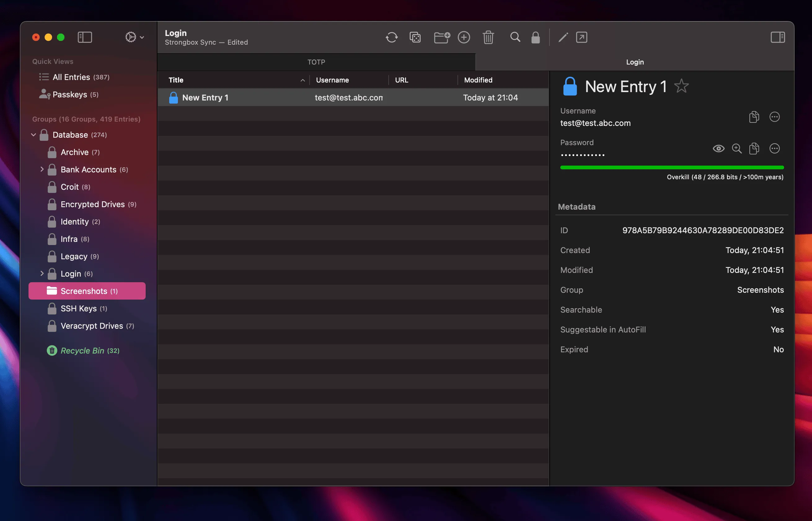Open search with magnifier icon
This screenshot has height=521, width=812.
pos(515,38)
